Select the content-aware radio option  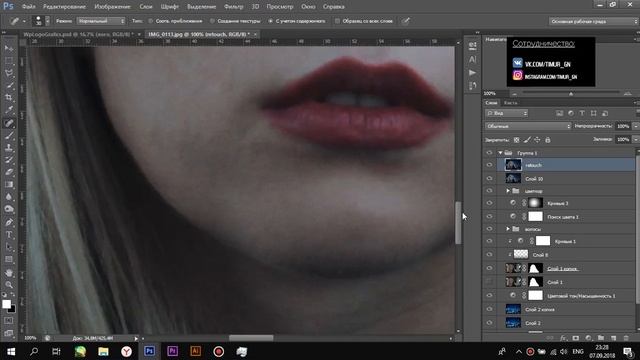coord(271,21)
